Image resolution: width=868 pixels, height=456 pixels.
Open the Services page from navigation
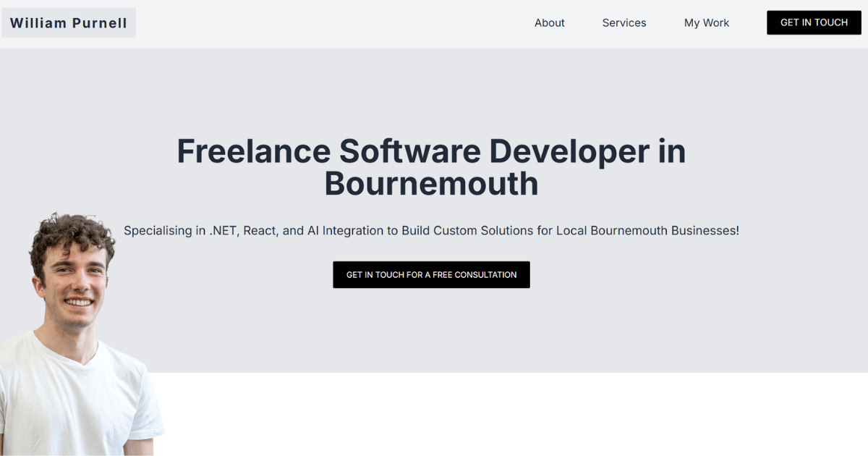coord(624,22)
